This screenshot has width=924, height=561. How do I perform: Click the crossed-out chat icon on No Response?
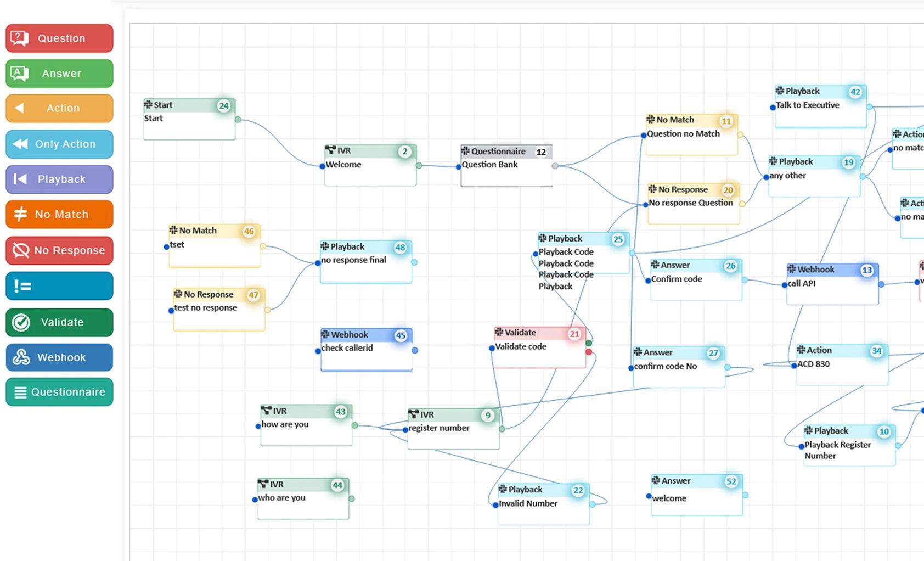point(21,250)
